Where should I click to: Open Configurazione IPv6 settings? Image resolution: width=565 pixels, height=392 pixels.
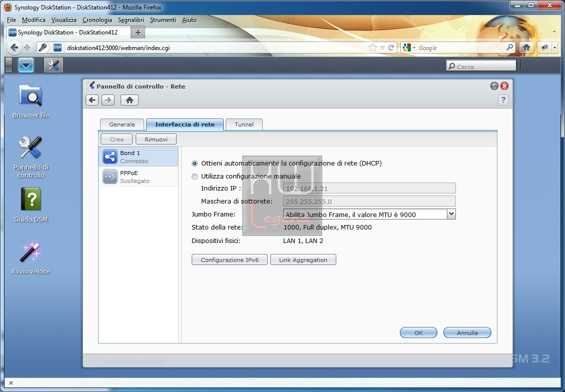pos(230,260)
